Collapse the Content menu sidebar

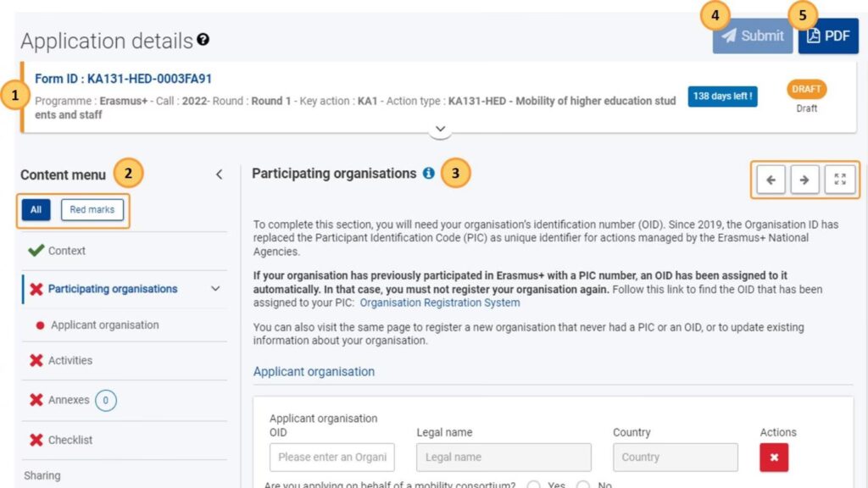[x=219, y=175]
